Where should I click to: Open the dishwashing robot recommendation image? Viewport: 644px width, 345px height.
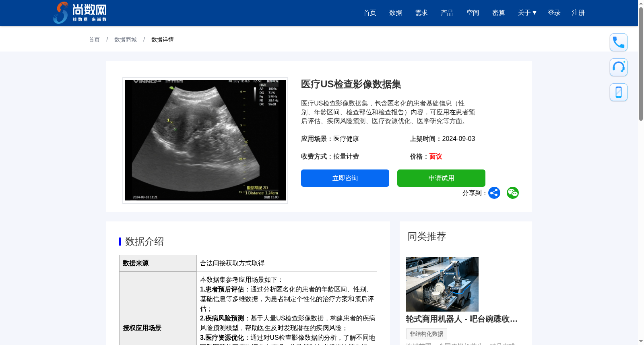click(442, 284)
